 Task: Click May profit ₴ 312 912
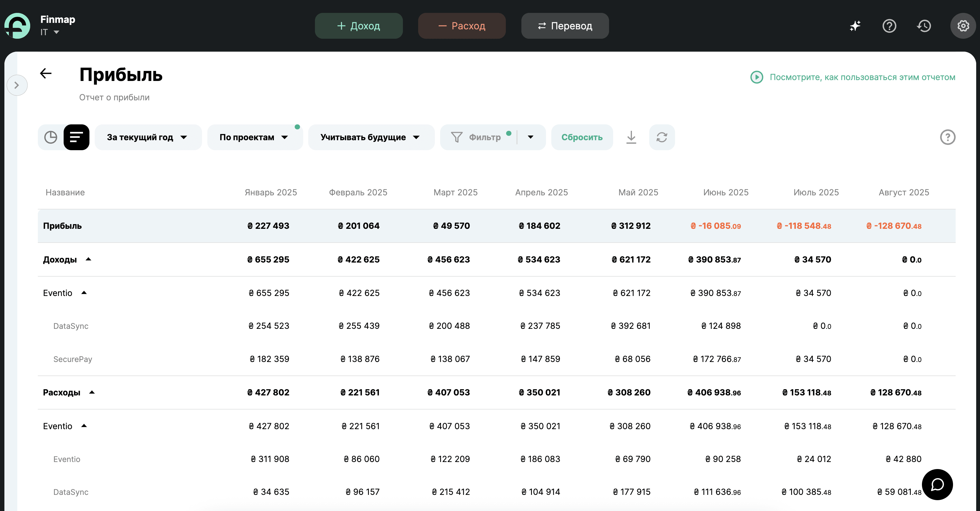(x=631, y=226)
